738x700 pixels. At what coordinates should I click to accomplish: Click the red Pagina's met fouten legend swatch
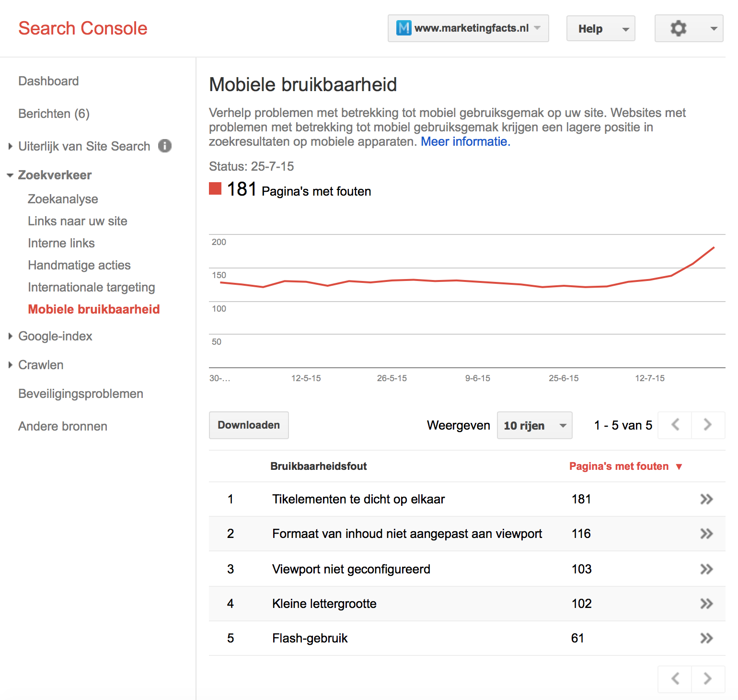click(215, 189)
